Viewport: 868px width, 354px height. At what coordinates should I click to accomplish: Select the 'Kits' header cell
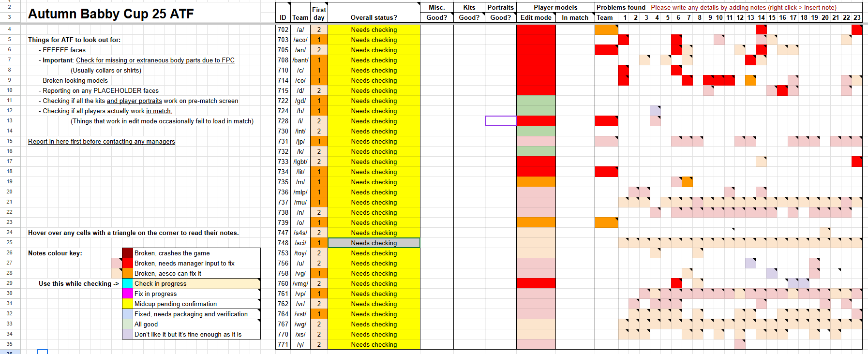coord(469,7)
